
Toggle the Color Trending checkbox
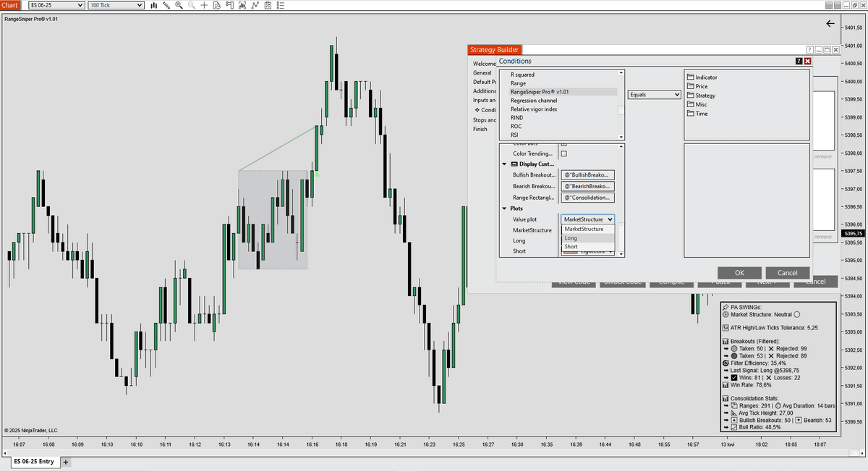pyautogui.click(x=564, y=153)
